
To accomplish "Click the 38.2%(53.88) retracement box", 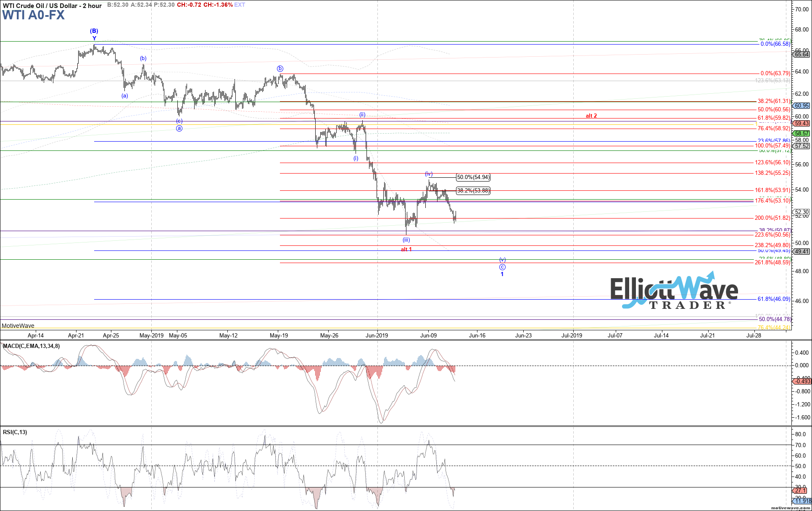I will point(473,190).
